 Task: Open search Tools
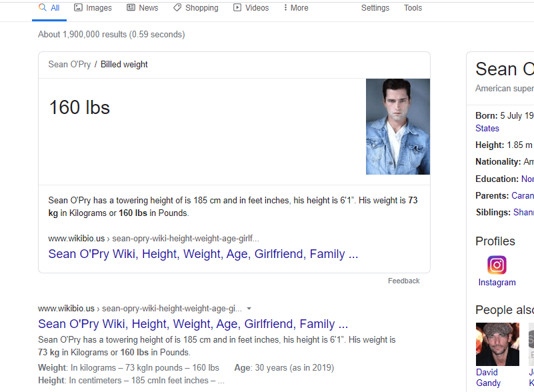coord(413,8)
